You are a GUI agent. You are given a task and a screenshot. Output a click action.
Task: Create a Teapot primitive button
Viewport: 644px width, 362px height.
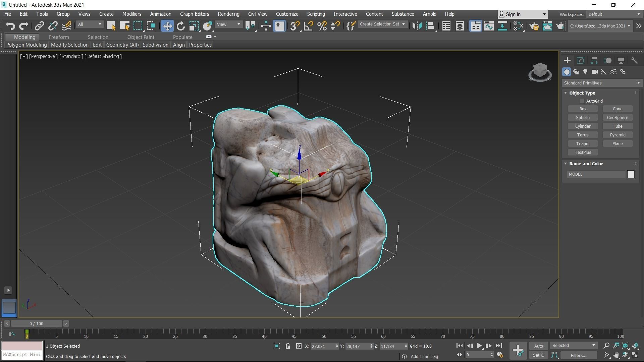tap(583, 143)
